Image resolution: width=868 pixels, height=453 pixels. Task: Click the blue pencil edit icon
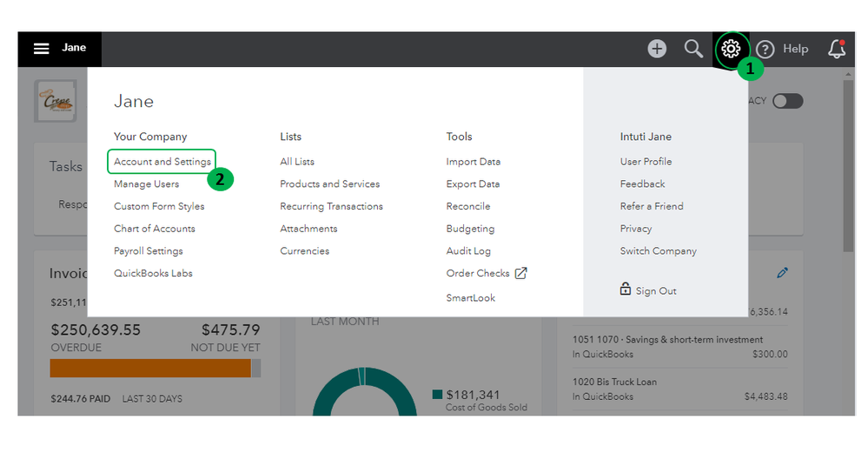(782, 272)
